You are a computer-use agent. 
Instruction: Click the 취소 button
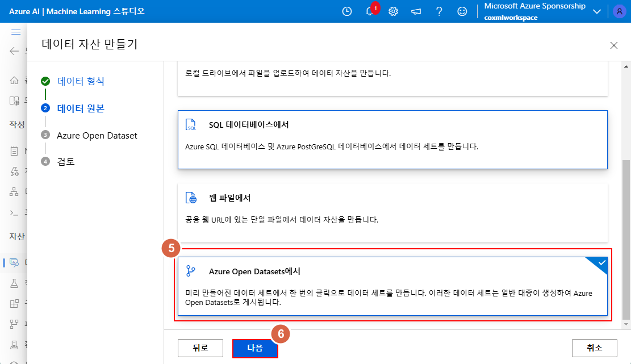pyautogui.click(x=595, y=348)
